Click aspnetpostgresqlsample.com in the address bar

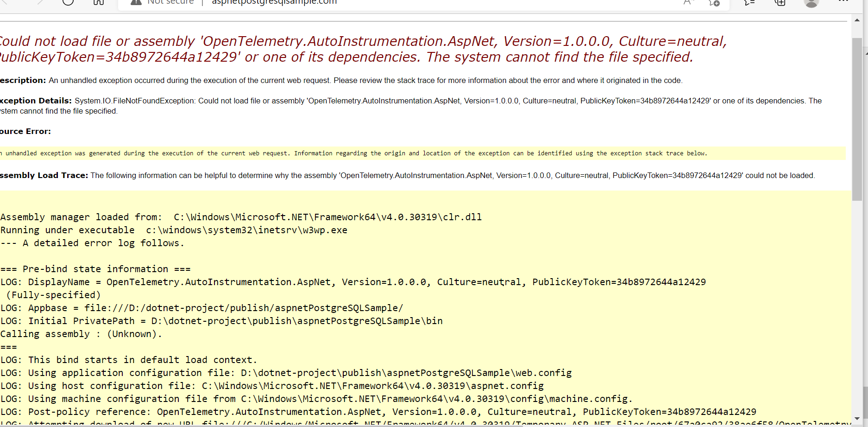click(274, 2)
